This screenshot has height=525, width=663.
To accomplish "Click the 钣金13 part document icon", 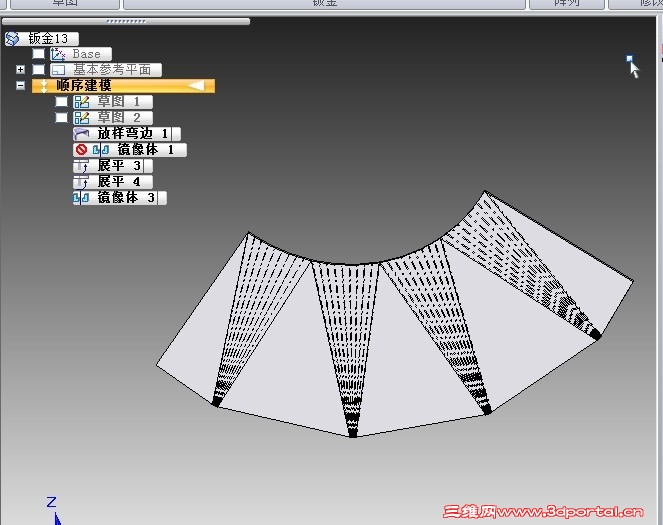I will point(12,38).
